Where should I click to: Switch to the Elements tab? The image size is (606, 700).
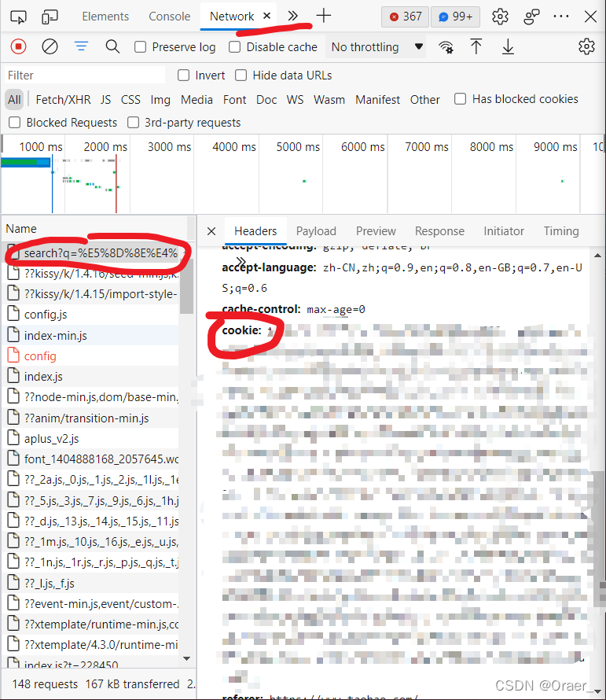coord(105,17)
